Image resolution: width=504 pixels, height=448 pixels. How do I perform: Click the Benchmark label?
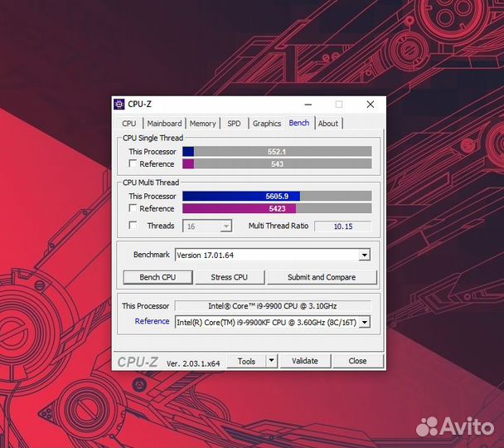152,255
